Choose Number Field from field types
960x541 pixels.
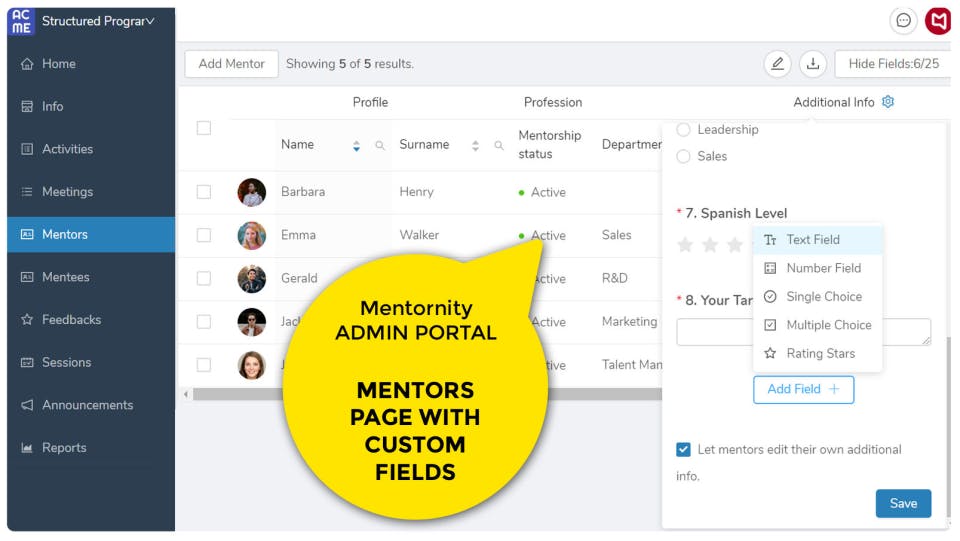(x=817, y=268)
